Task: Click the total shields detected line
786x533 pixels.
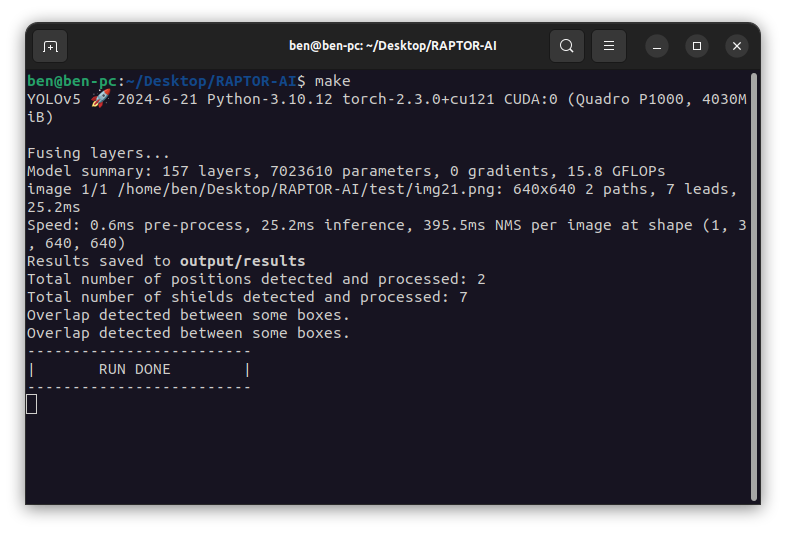Action: tap(247, 297)
